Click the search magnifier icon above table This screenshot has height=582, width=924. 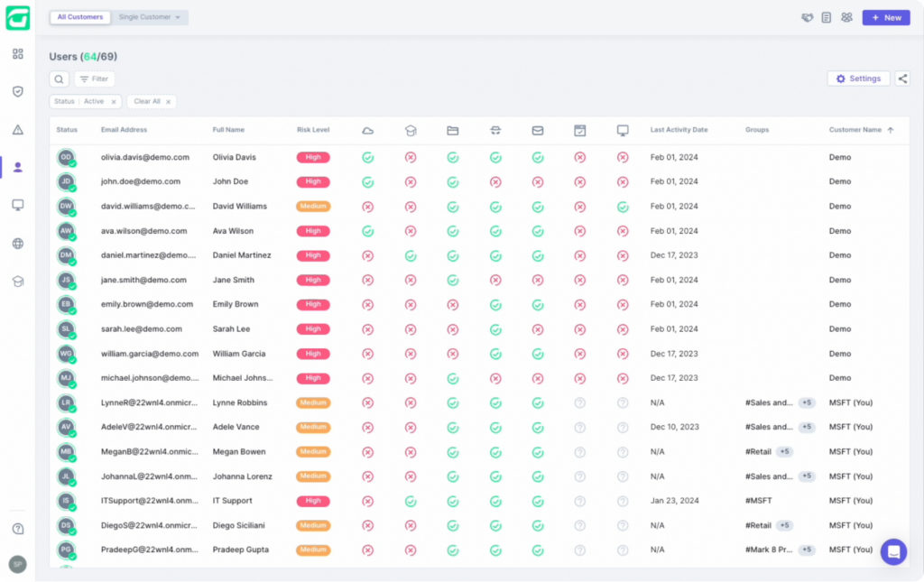tap(59, 79)
